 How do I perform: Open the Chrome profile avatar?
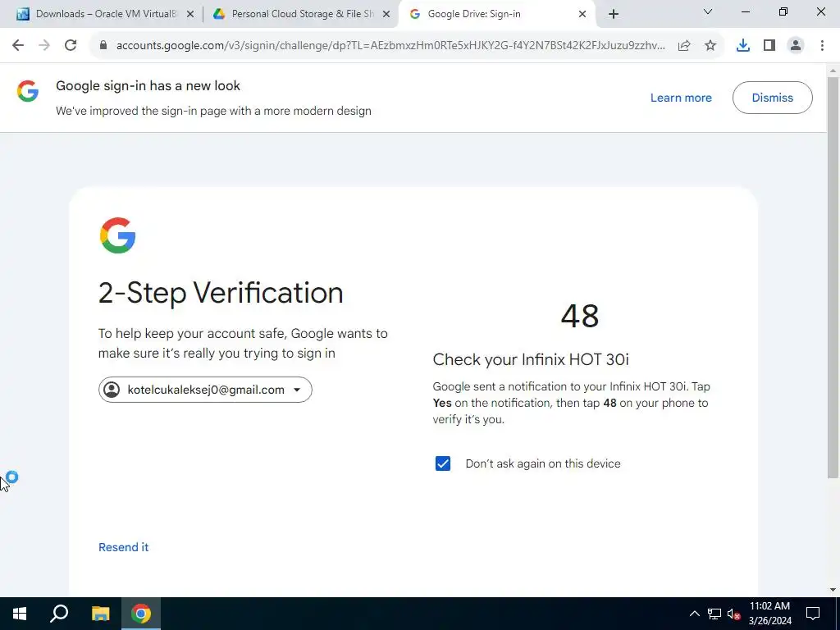click(x=796, y=46)
